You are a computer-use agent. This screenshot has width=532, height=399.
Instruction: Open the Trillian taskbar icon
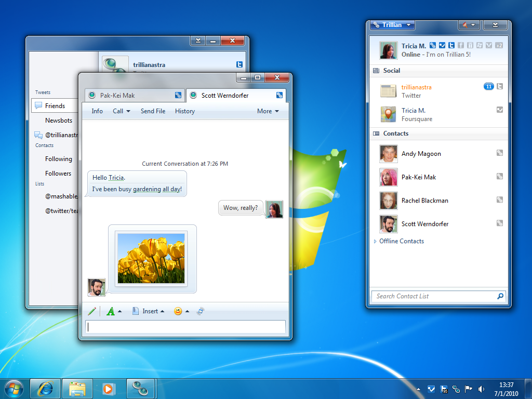(x=141, y=388)
